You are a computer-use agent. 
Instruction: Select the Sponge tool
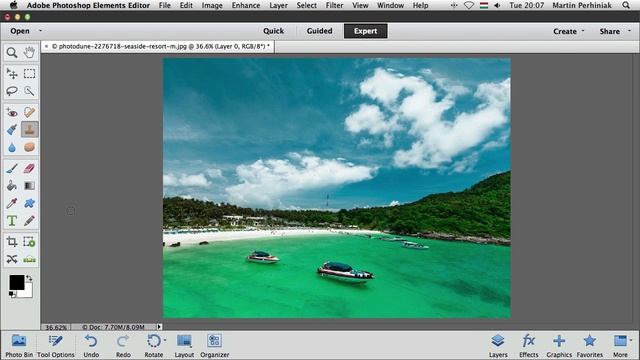click(x=29, y=147)
